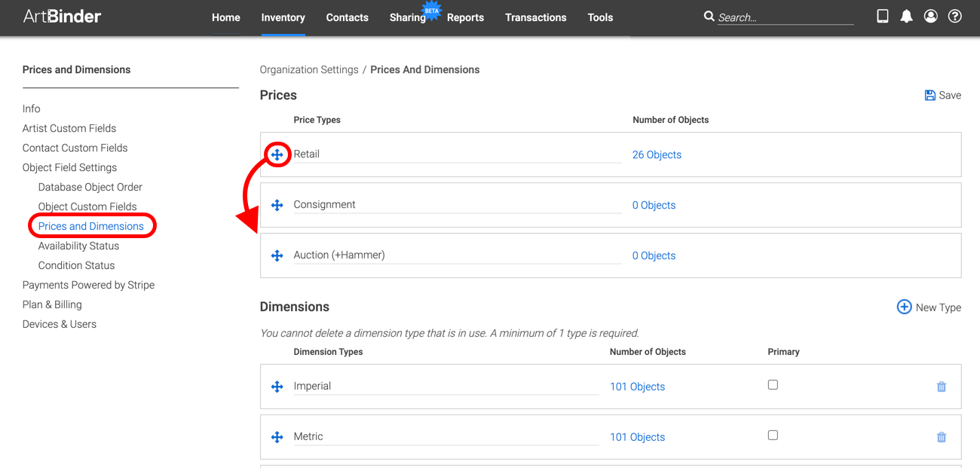Go to the Home tab
Viewport: 980px width, 468px height.
point(226,17)
